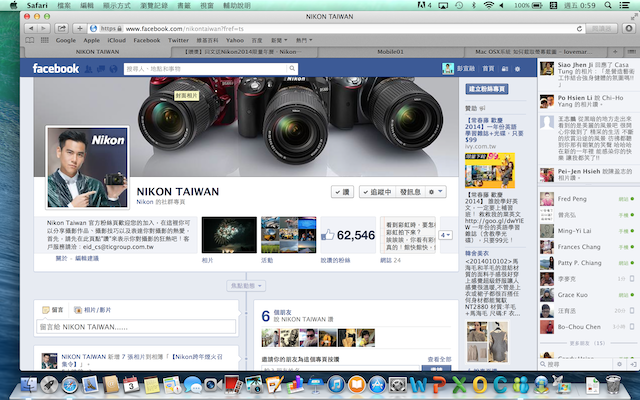Click the 留言給 NIKON TAIWAN post box
Viewport: 640px width, 400px height.
136,327
